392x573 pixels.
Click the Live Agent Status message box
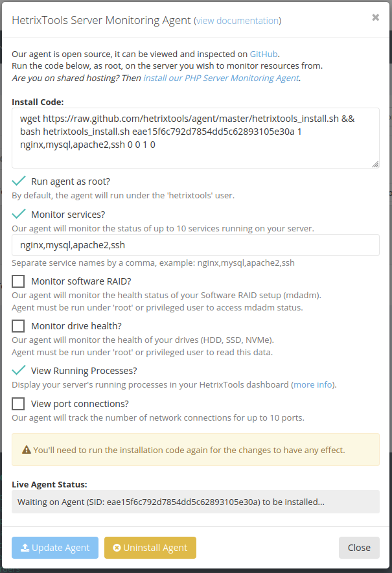196,502
